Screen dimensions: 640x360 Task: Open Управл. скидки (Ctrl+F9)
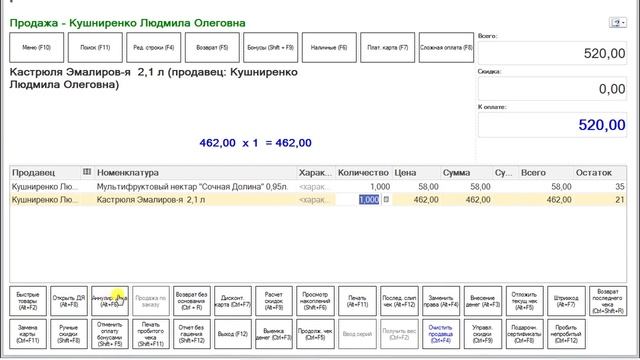(483, 334)
